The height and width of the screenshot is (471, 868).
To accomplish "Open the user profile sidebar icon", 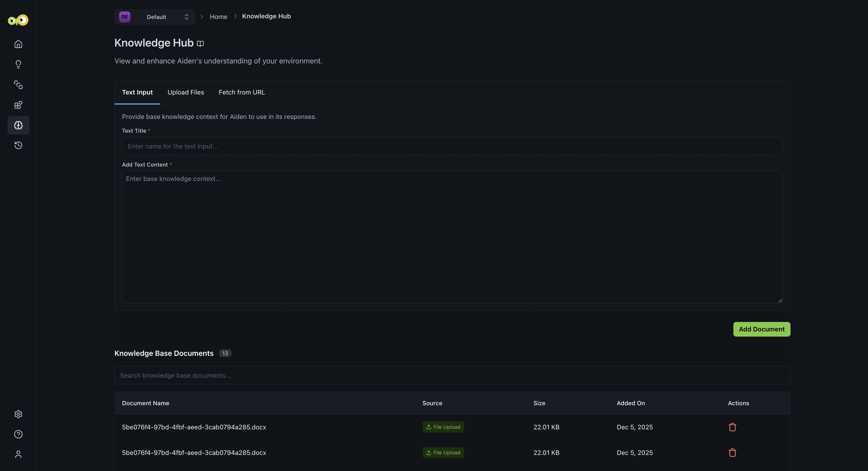I will (18, 454).
